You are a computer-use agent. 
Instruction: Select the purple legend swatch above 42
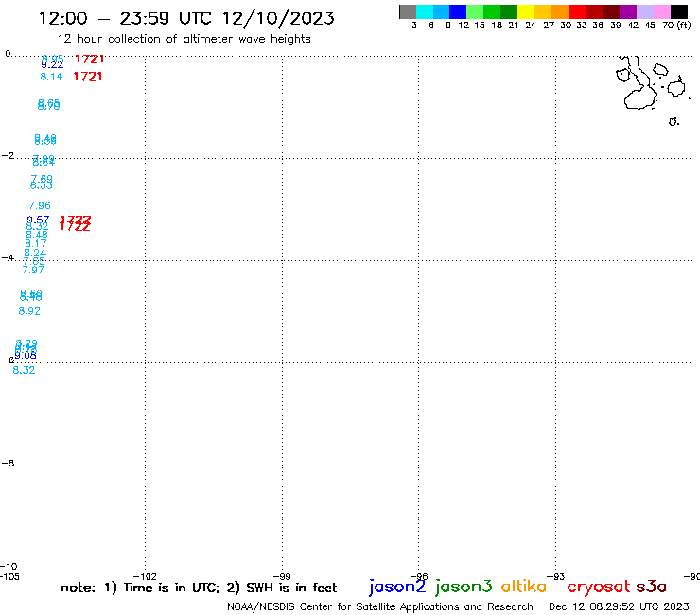point(628,11)
